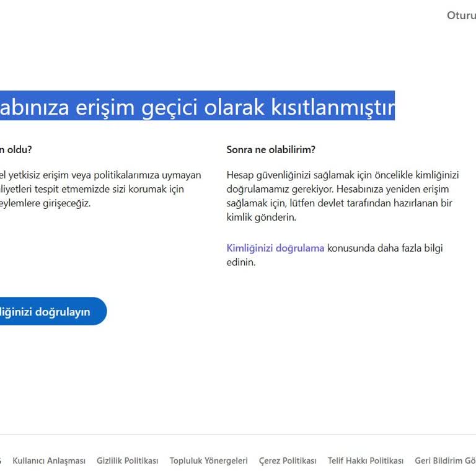476x476 pixels.
Task: Open the Kullanıcı Anlaşması footer link
Action: coord(49,461)
